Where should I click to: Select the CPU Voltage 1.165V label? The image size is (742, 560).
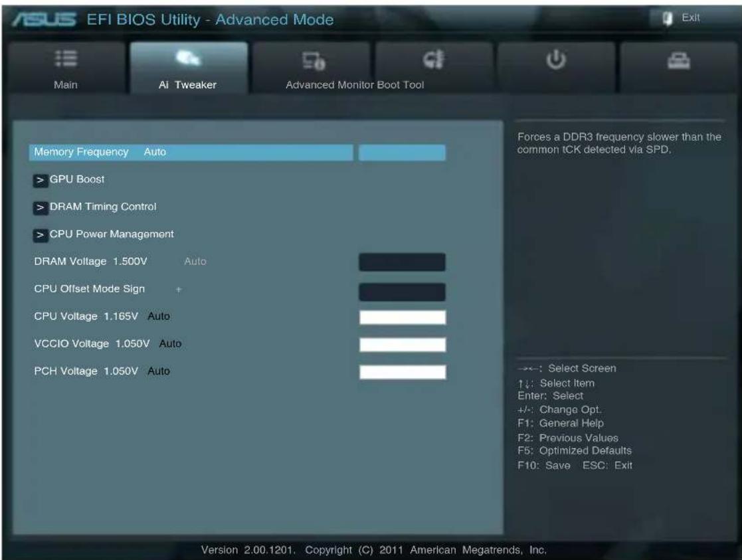[86, 316]
